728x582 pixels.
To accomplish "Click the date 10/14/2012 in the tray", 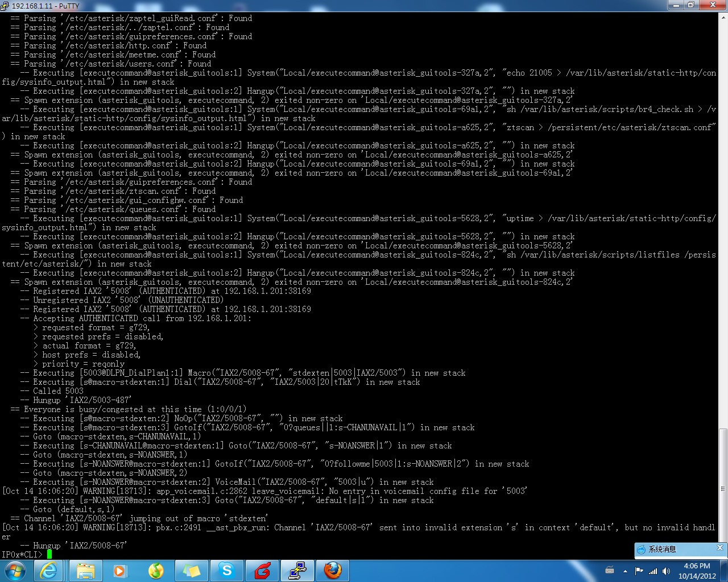I will pyautogui.click(x=697, y=576).
